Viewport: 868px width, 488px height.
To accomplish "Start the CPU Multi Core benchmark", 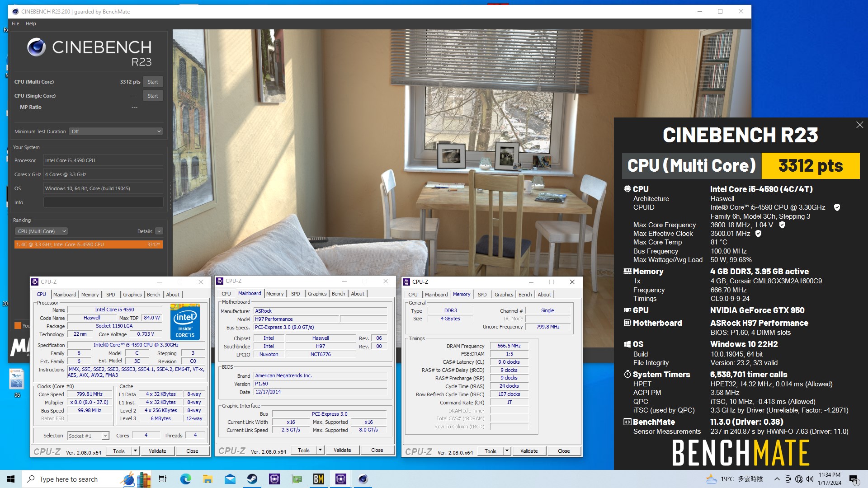I will [x=153, y=82].
